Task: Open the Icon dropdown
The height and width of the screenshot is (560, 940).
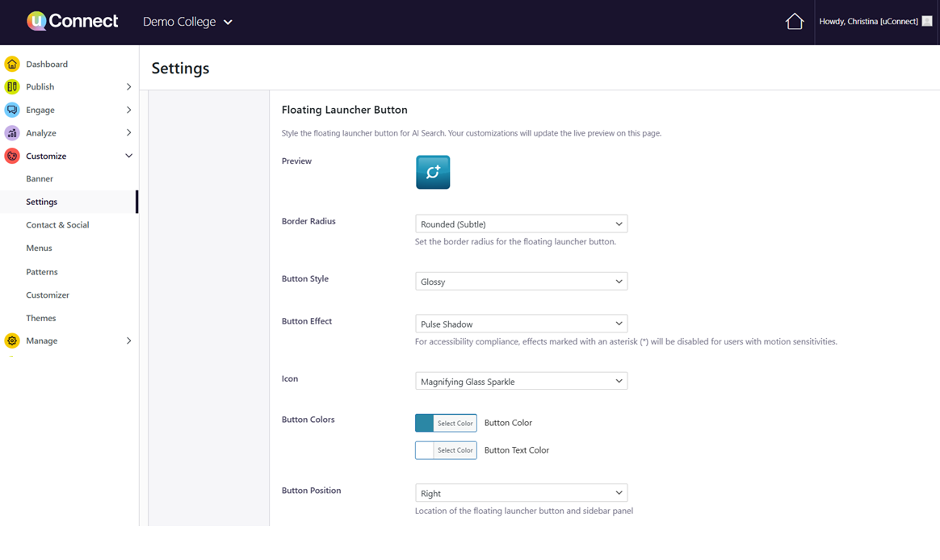Action: [x=521, y=382]
